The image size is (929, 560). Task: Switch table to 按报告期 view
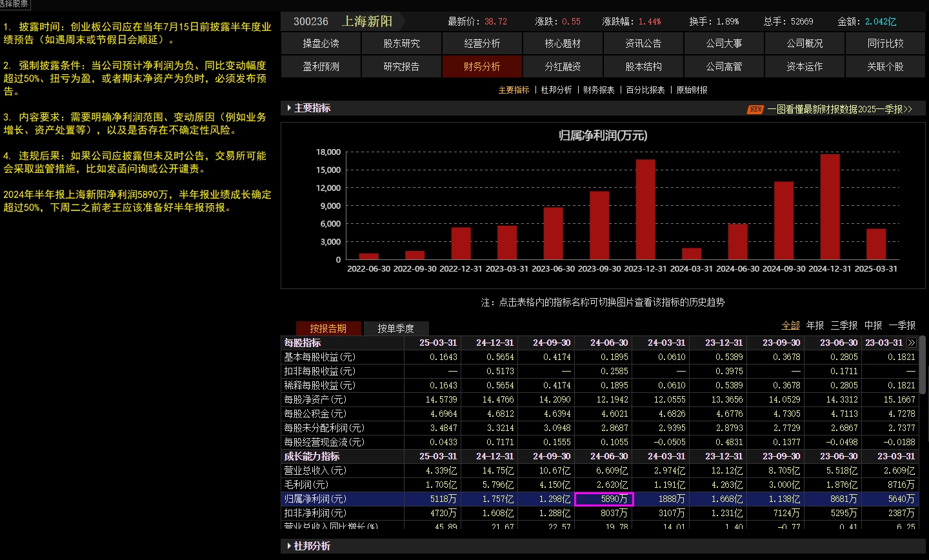click(x=328, y=328)
